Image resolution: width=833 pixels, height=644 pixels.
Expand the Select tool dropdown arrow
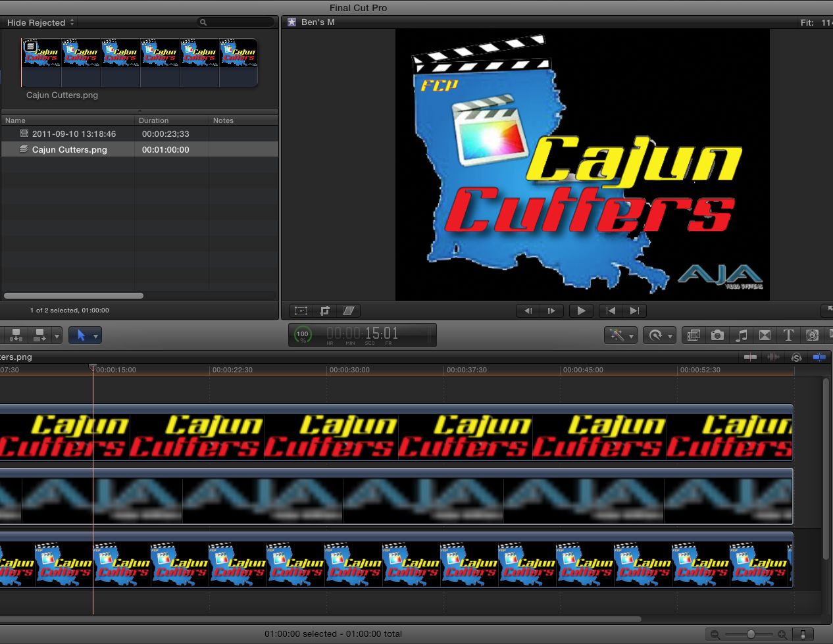tap(95, 335)
